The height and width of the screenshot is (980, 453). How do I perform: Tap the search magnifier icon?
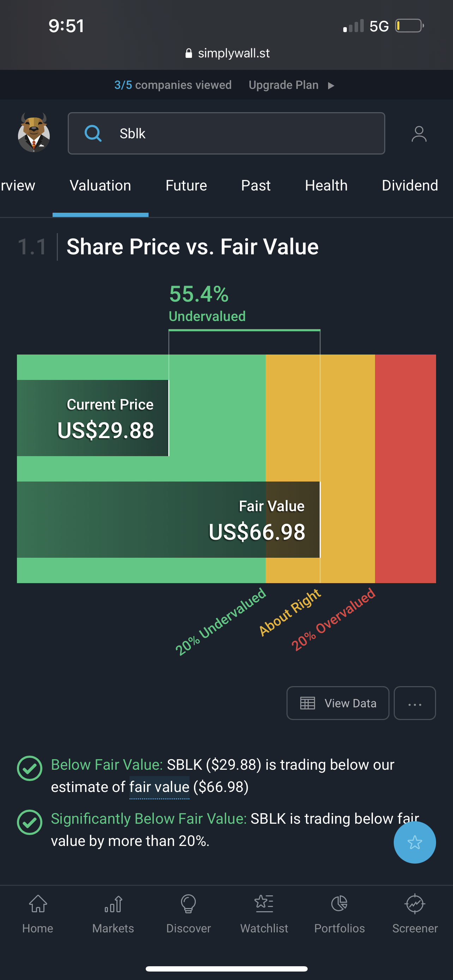point(93,133)
